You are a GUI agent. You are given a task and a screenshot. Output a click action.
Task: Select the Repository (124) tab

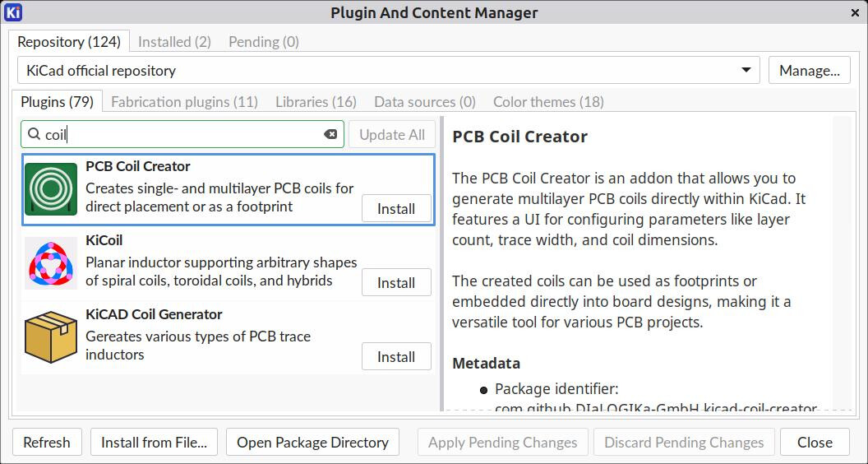tap(69, 42)
